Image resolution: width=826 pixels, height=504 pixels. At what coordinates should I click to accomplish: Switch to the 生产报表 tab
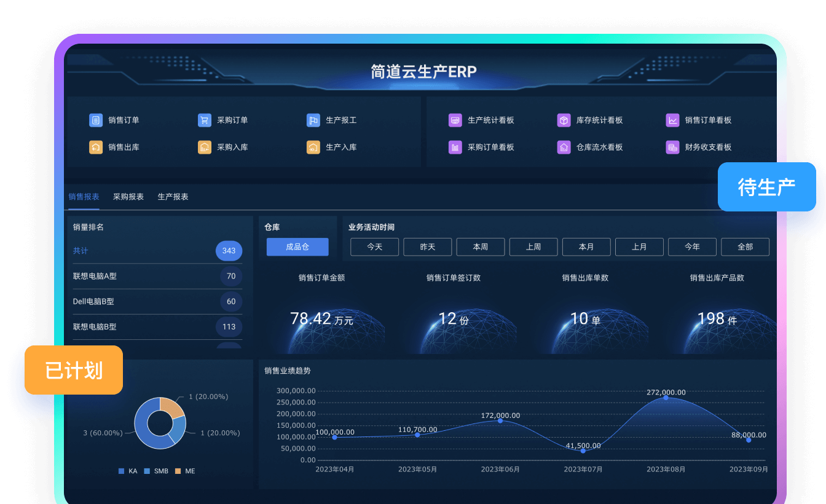point(173,197)
